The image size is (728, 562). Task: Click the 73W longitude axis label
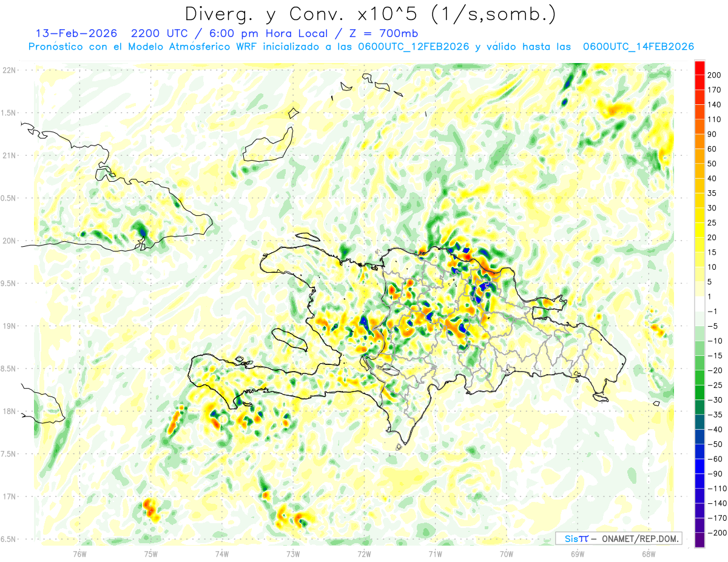coord(293,554)
